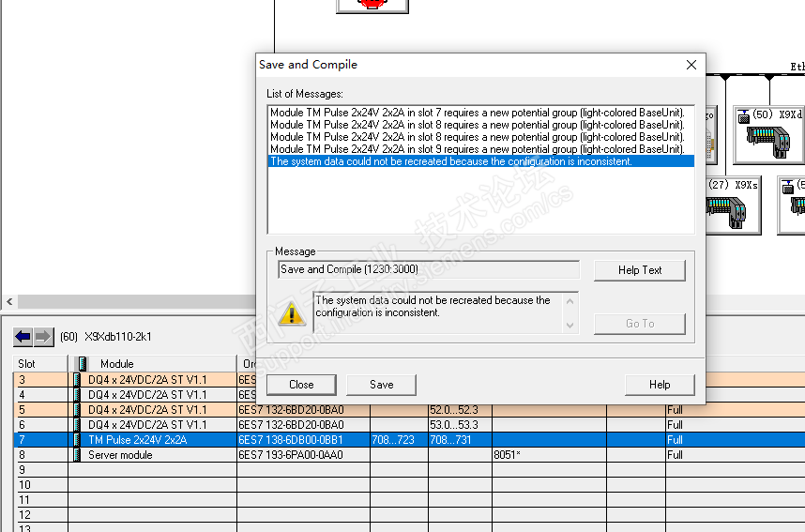Select DQ4 x 24VDC/2A ST V1.1 in slot 5
The width and height of the screenshot is (805, 532).
click(x=147, y=410)
